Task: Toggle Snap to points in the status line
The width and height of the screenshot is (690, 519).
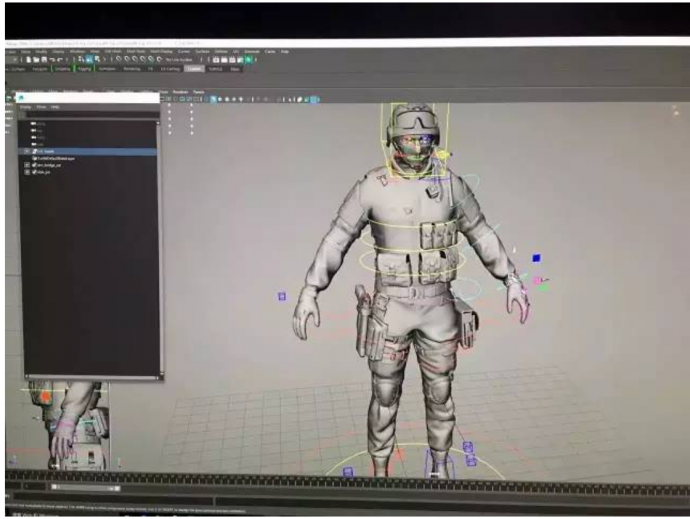Action: [x=141, y=59]
